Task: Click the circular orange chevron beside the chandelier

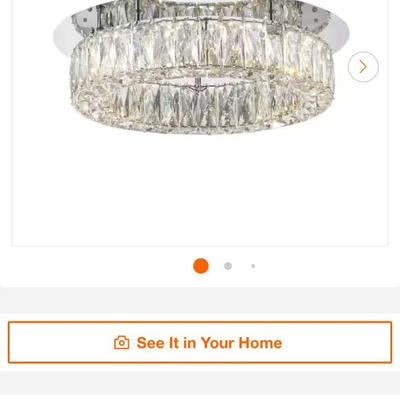Action: coord(363,67)
